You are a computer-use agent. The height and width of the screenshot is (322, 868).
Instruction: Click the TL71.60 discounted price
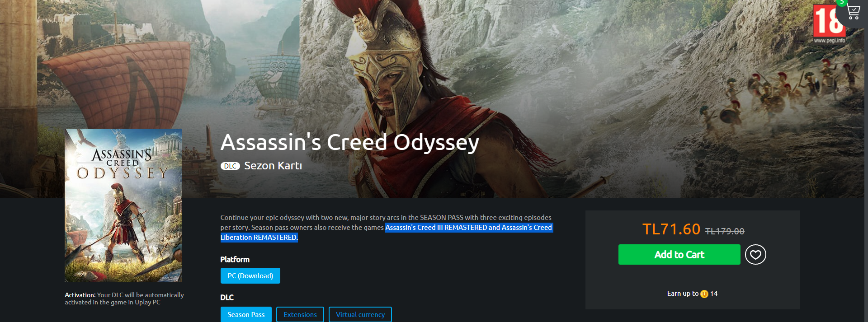coord(671,229)
